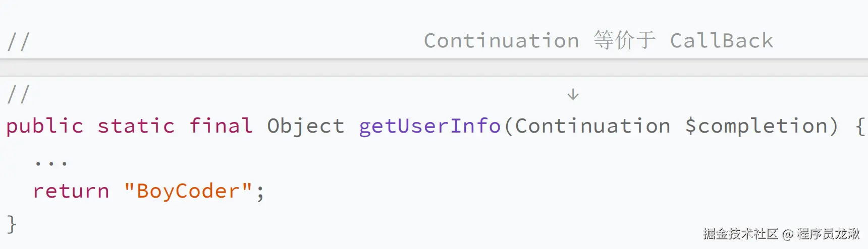This screenshot has height=249, width=868.
Task: Click the three-dot ellipsis in the method body
Action: tap(51, 163)
